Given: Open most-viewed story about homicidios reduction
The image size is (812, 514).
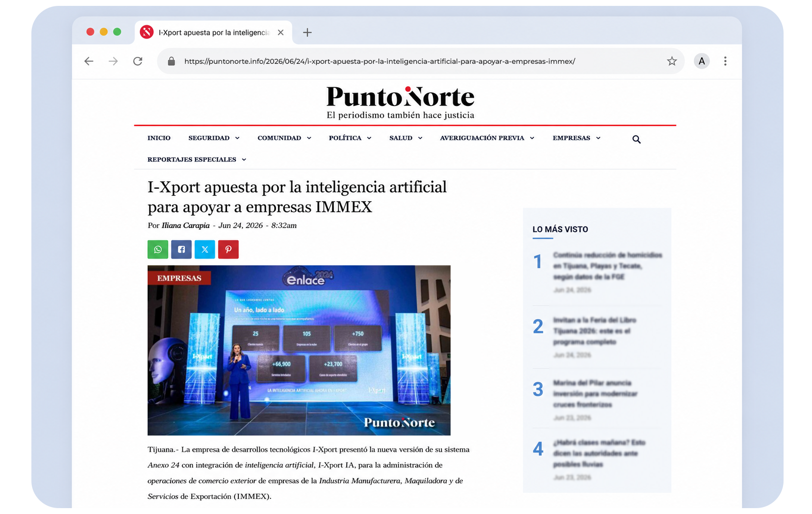Looking at the screenshot, I should click(x=608, y=266).
